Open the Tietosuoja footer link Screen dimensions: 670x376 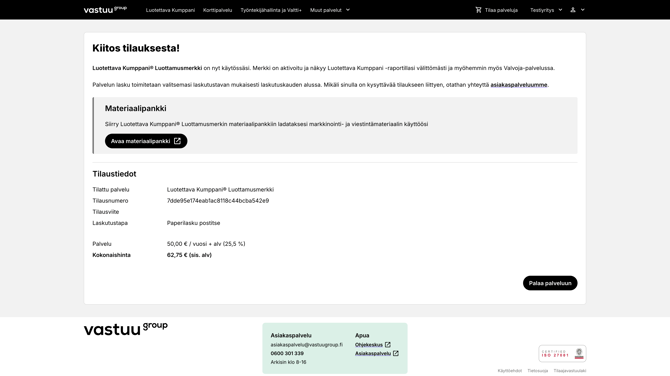538,370
